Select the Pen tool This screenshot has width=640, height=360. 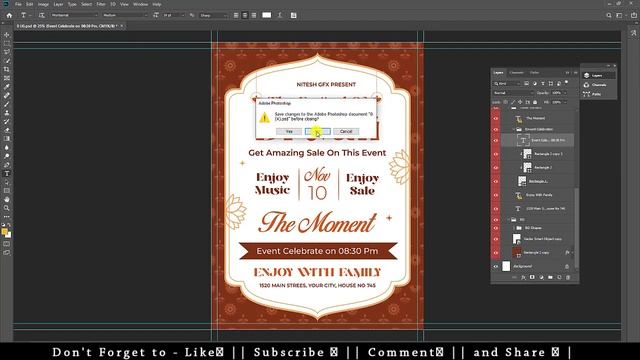click(7, 165)
